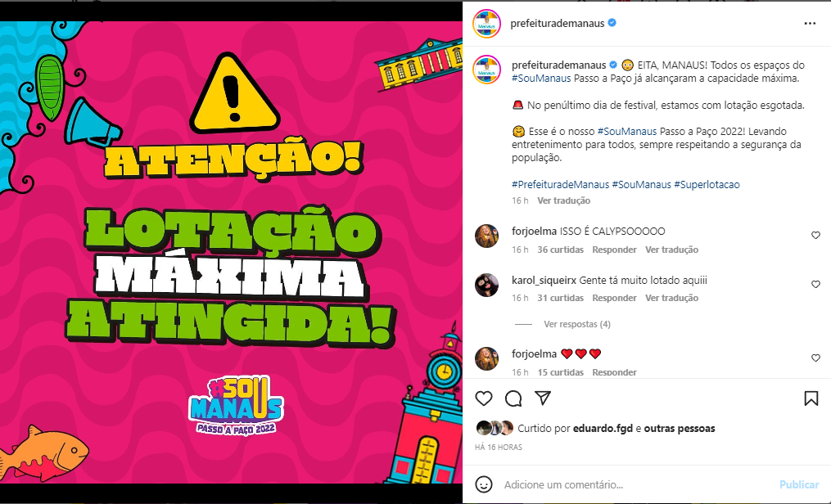This screenshot has height=504, width=831.
Task: Like forjoelma's red hearts comment
Action: point(815,358)
